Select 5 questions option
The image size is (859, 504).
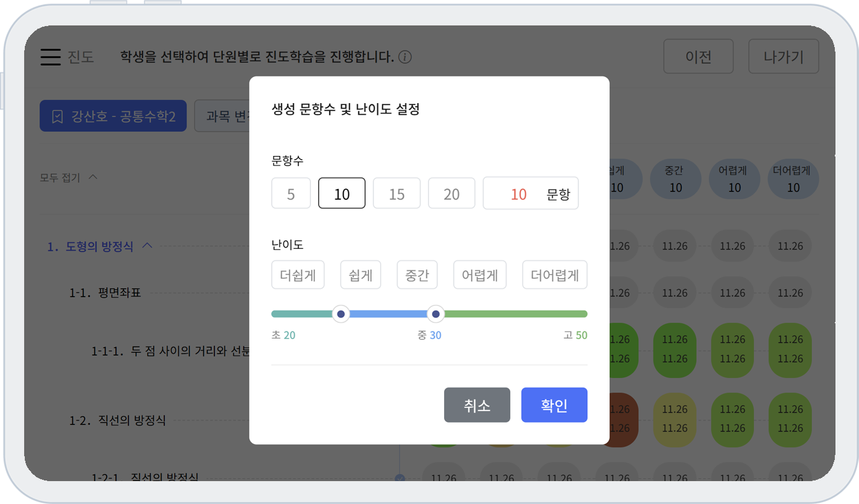click(x=291, y=193)
